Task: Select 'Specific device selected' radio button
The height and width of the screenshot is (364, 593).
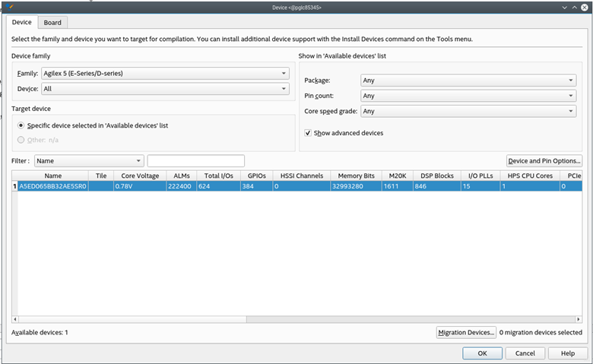Action: 21,125
